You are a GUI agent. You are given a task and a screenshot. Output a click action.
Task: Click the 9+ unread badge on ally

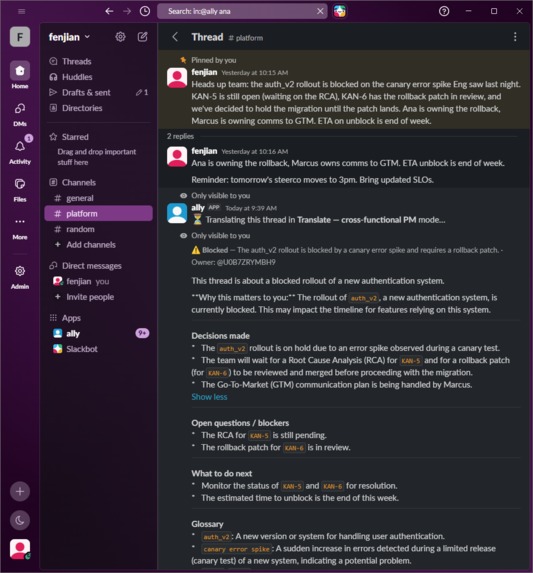142,333
